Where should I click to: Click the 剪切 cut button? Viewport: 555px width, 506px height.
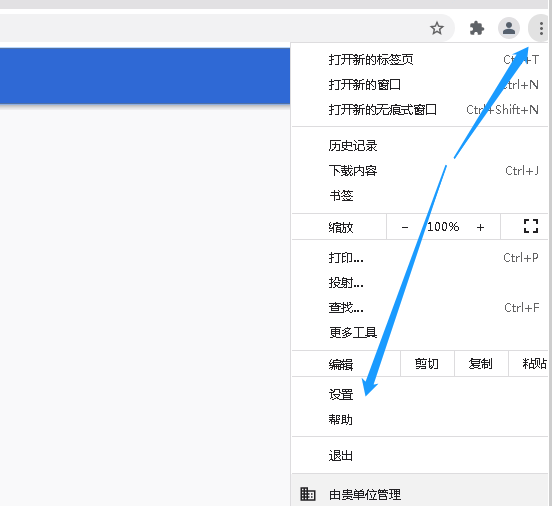click(x=427, y=364)
